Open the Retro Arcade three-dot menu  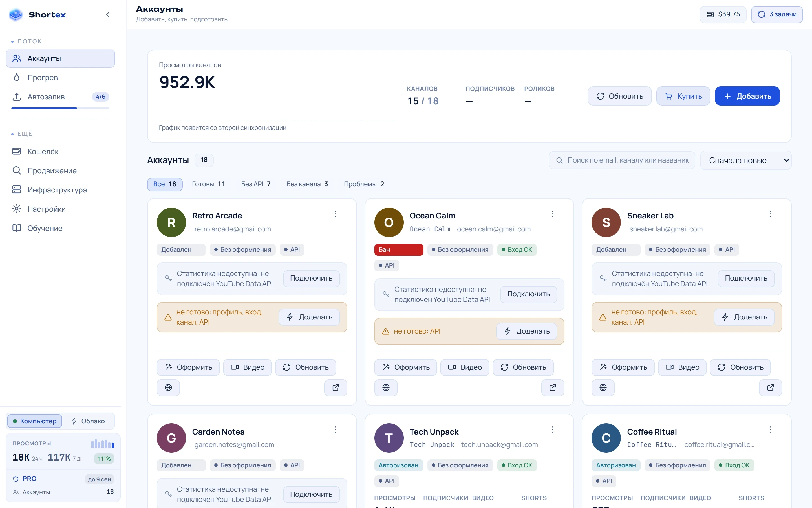coord(335,214)
